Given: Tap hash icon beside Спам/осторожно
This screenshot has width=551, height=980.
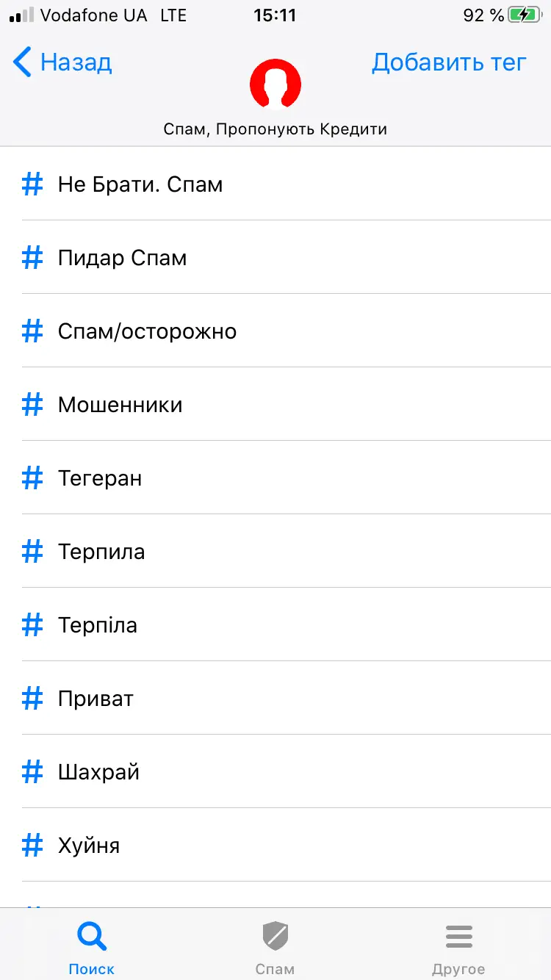Looking at the screenshot, I should click(32, 331).
